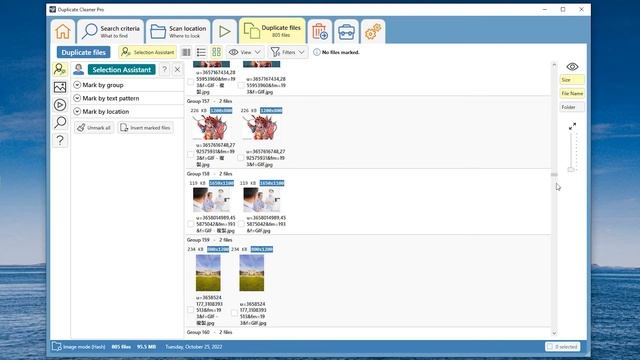Switch to the column detail view icon
Screen dimensions: 640x360
pos(186,52)
